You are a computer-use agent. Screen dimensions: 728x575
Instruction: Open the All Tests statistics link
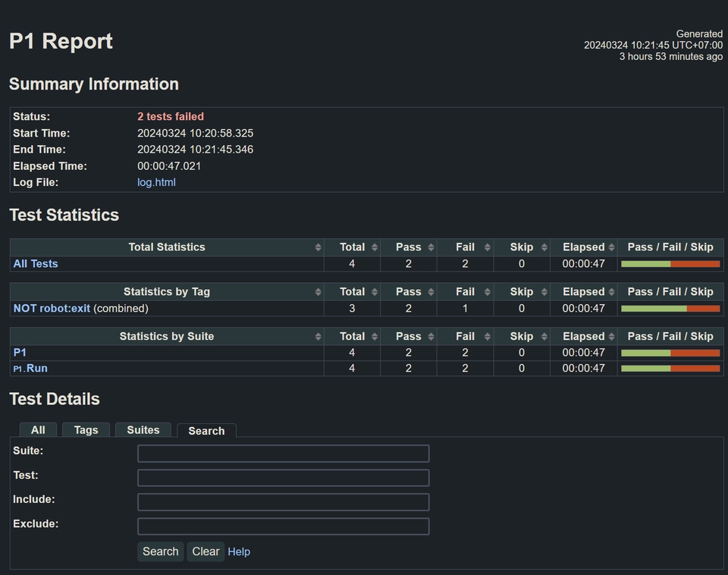click(36, 264)
